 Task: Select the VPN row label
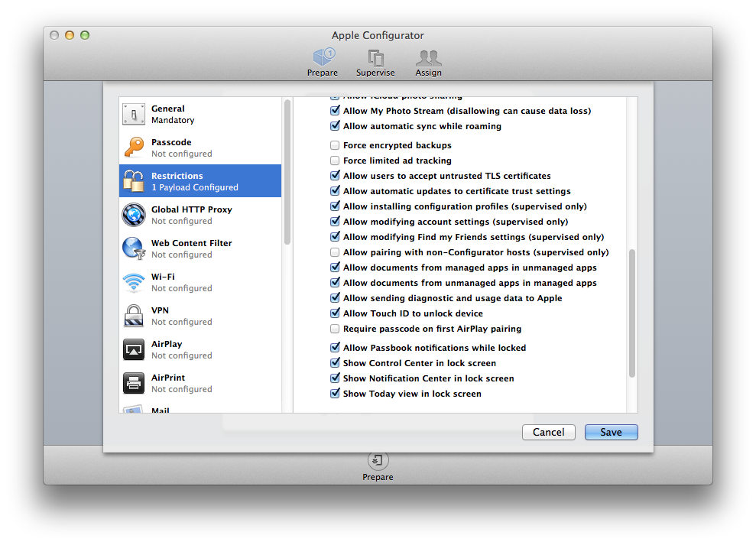[160, 310]
